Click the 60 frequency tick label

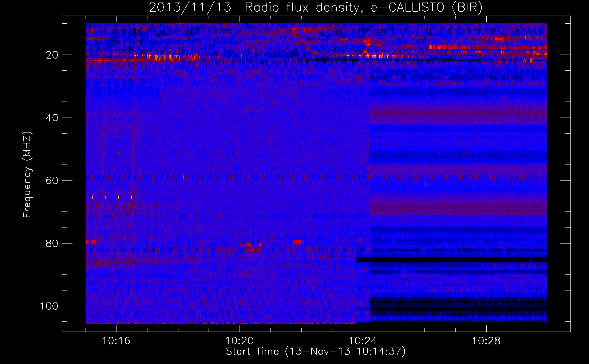pos(52,181)
